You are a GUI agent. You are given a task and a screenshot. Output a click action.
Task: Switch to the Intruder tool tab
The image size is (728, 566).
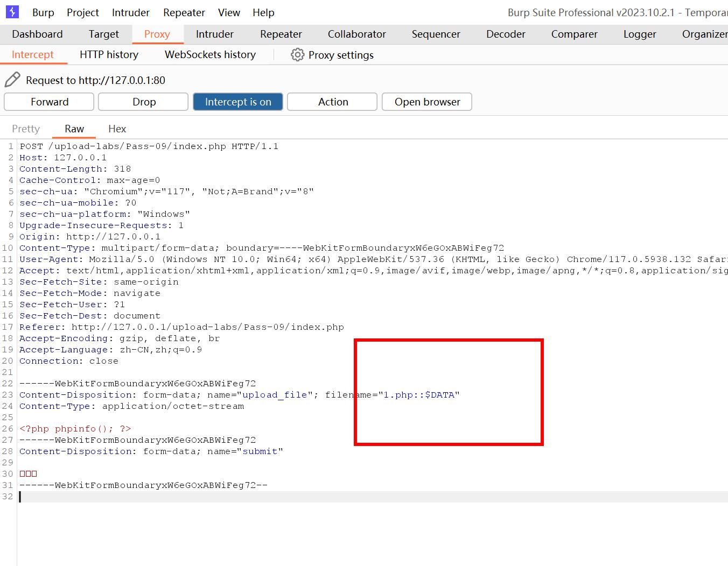point(214,34)
